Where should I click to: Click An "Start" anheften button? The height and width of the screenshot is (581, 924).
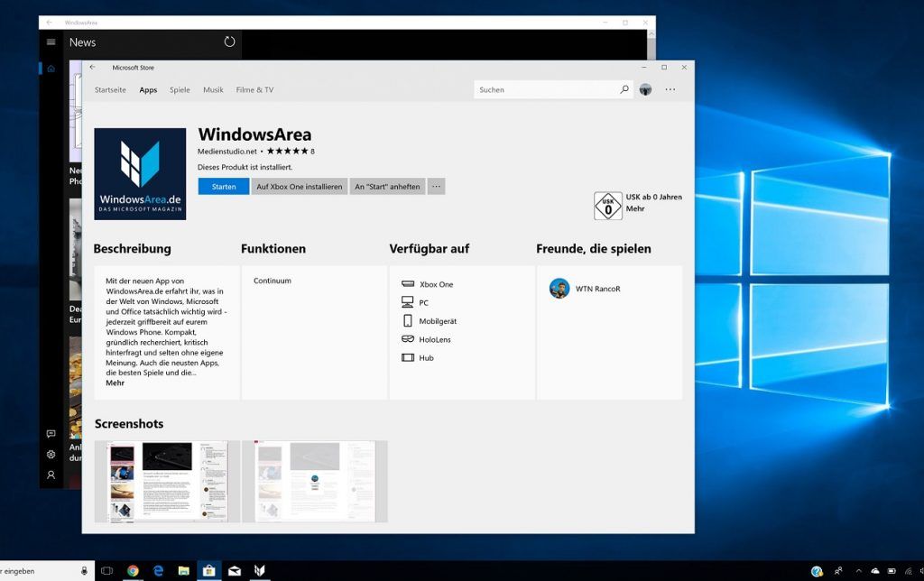387,187
